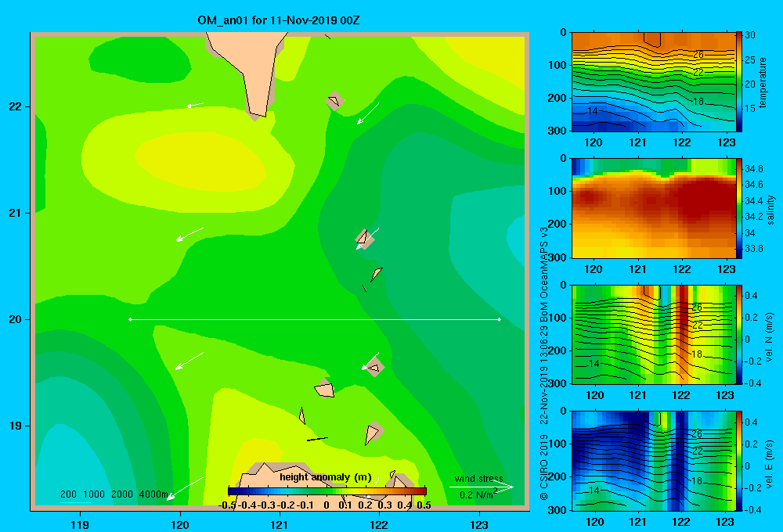Screen dimensions: 783x532
Task: Click the wind stress reference arrow in the legend
Action: (x=482, y=487)
